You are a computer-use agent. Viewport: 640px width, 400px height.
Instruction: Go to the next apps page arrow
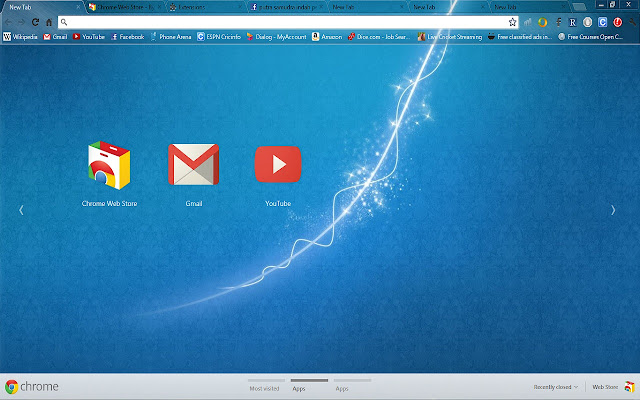(613, 210)
